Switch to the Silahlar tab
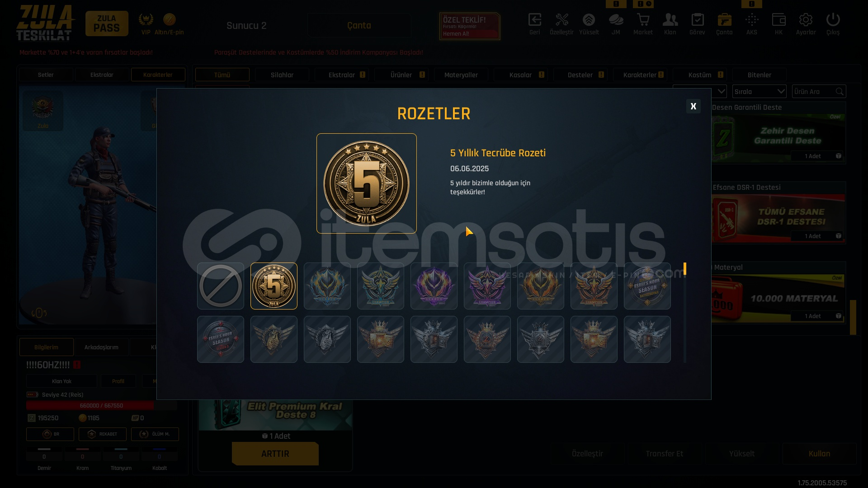Screen dimensions: 868x488 282,75
